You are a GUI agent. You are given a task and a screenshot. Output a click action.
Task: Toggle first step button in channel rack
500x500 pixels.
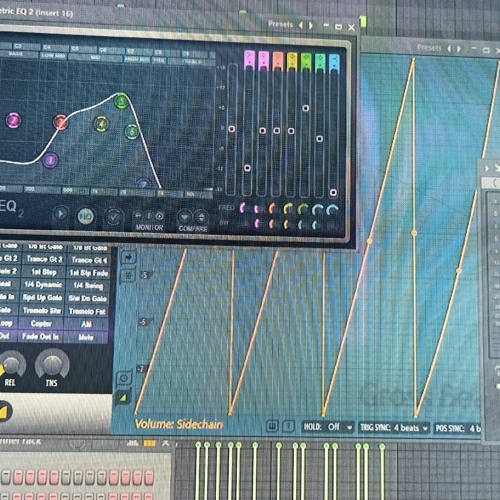[6, 477]
